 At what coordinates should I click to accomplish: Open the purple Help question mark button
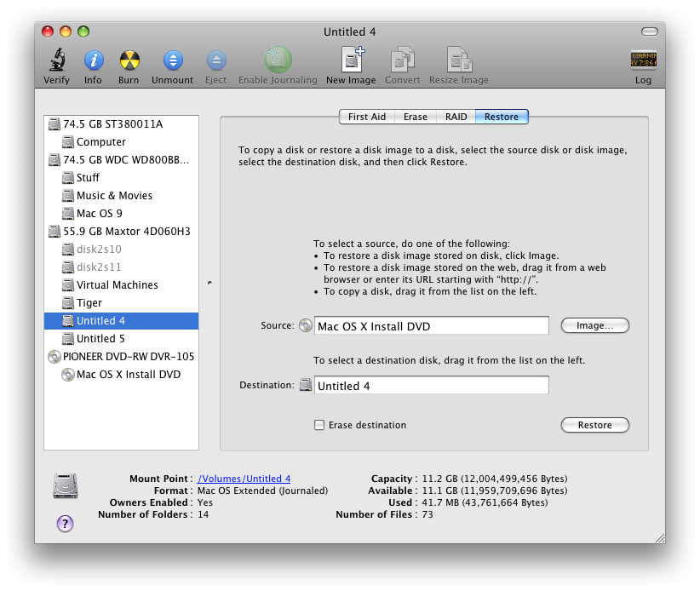pyautogui.click(x=66, y=524)
